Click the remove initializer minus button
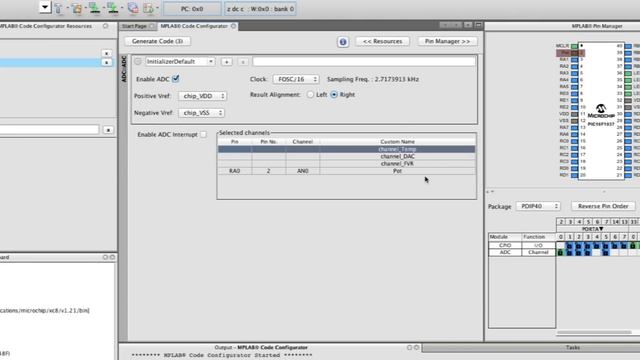The image size is (640, 360). point(243,62)
